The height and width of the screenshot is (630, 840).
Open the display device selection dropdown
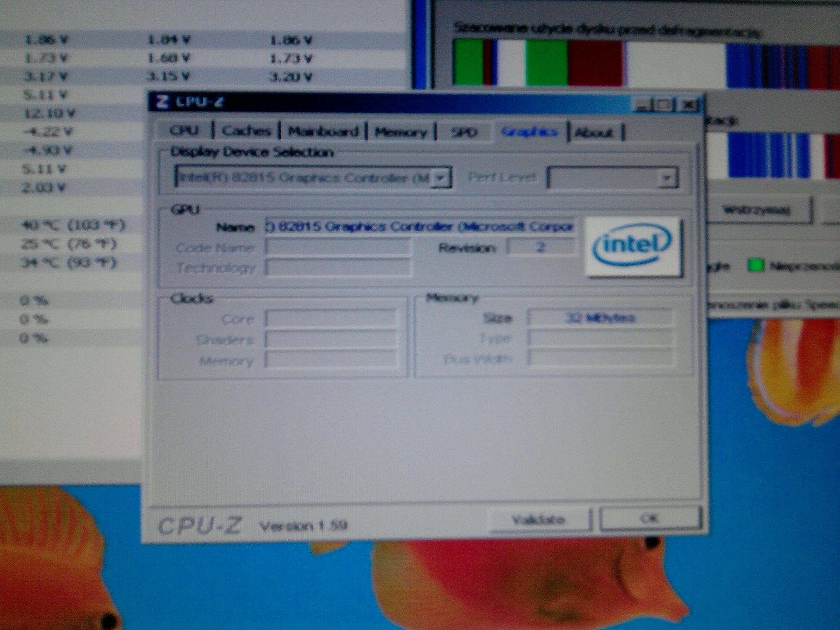(441, 178)
